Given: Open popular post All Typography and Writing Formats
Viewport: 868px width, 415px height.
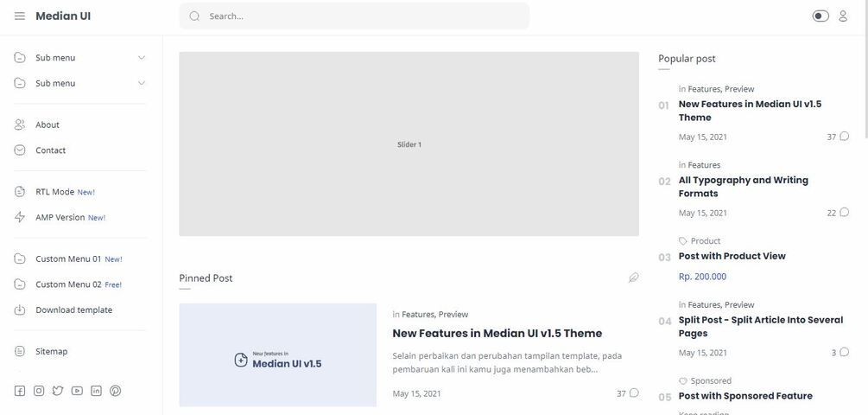Looking at the screenshot, I should click(744, 187).
